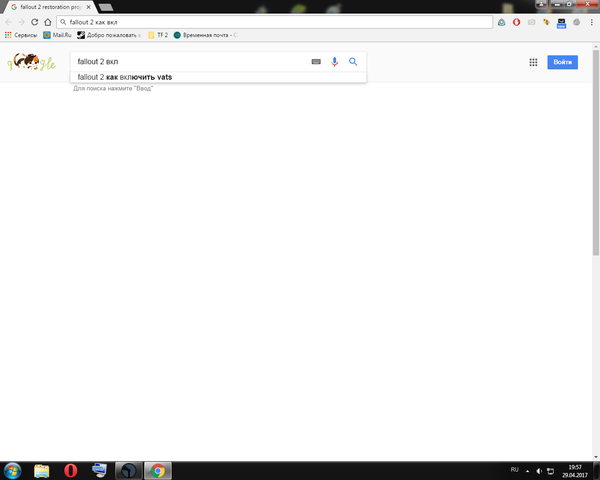Open the new tab button
This screenshot has height=480, width=600.
coord(106,7)
